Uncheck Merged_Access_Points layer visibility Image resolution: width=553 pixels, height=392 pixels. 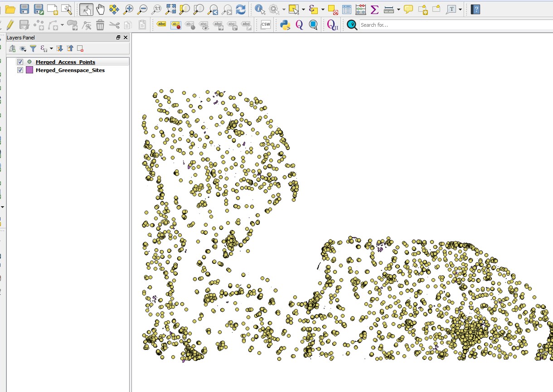click(x=20, y=62)
